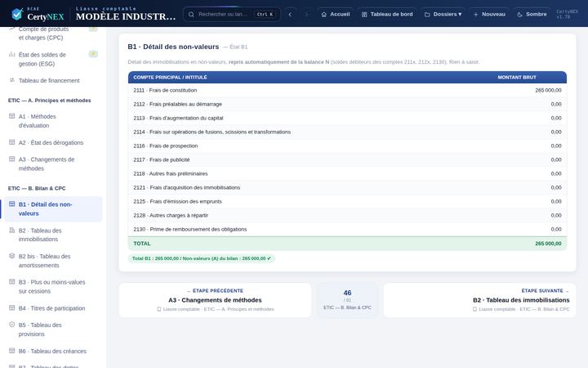Open Tableau de bord in the top bar
The height and width of the screenshot is (368, 588).
[x=387, y=14]
